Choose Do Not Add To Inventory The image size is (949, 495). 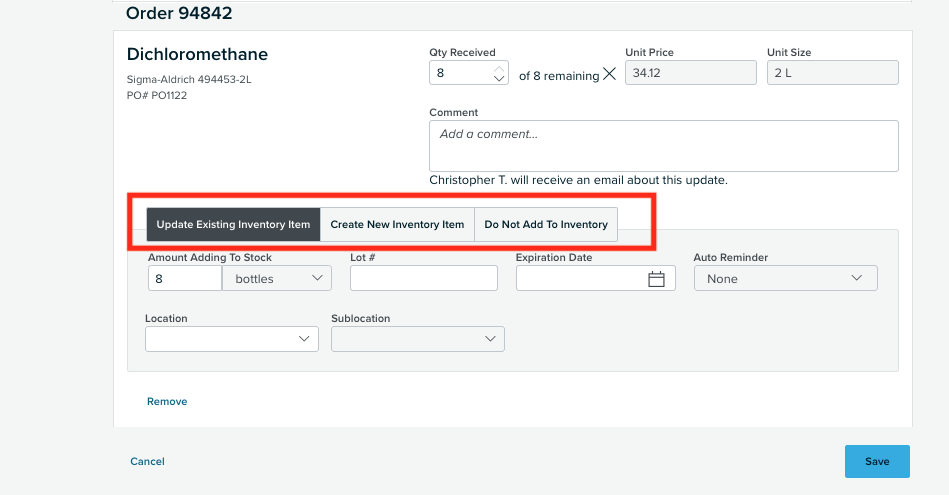pyautogui.click(x=546, y=225)
